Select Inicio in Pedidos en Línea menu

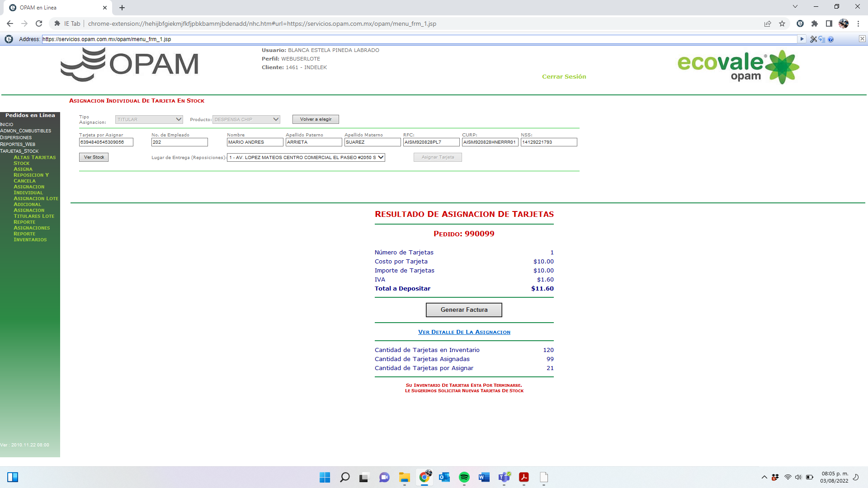pyautogui.click(x=7, y=124)
